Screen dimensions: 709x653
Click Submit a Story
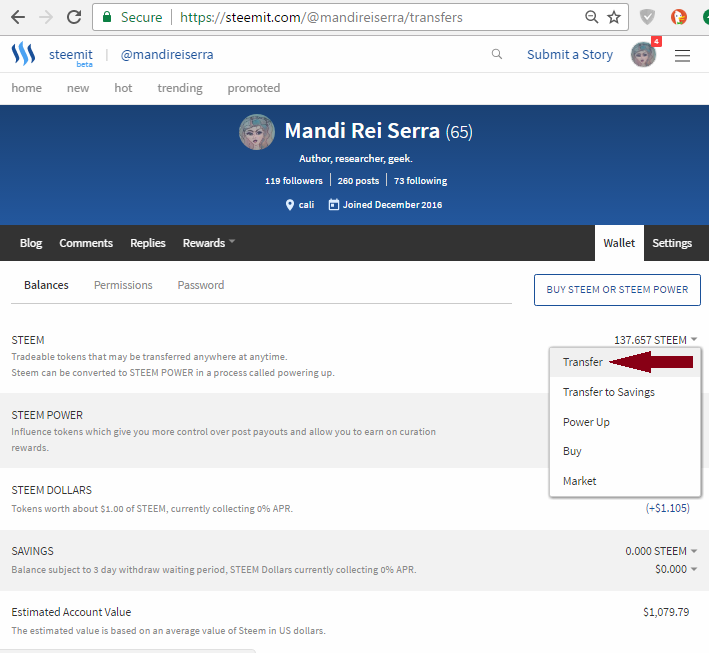coord(570,55)
